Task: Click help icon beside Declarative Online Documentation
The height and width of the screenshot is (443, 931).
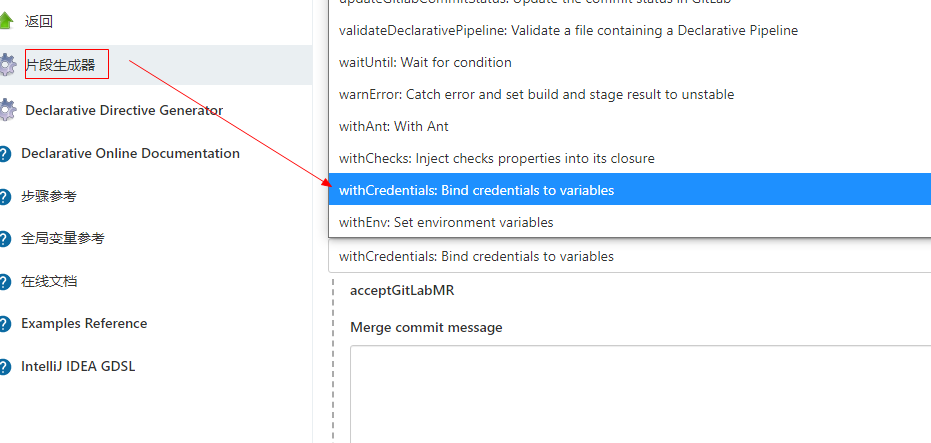Action: (5, 154)
